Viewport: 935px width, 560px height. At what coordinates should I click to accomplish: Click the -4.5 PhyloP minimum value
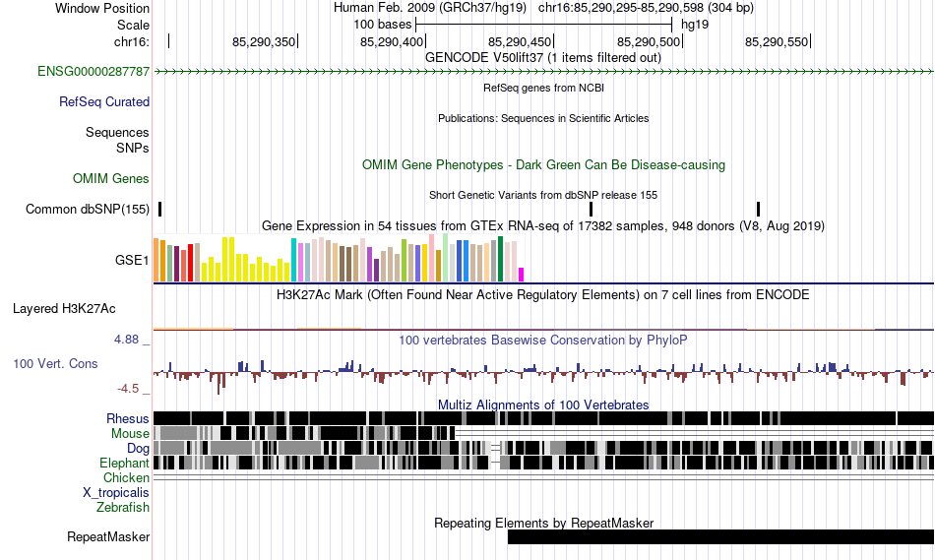128,389
